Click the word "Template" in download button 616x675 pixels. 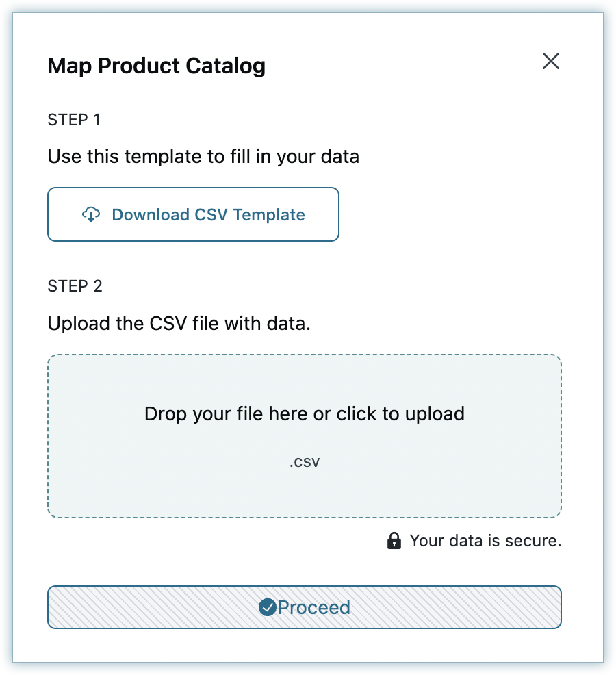coord(268,215)
